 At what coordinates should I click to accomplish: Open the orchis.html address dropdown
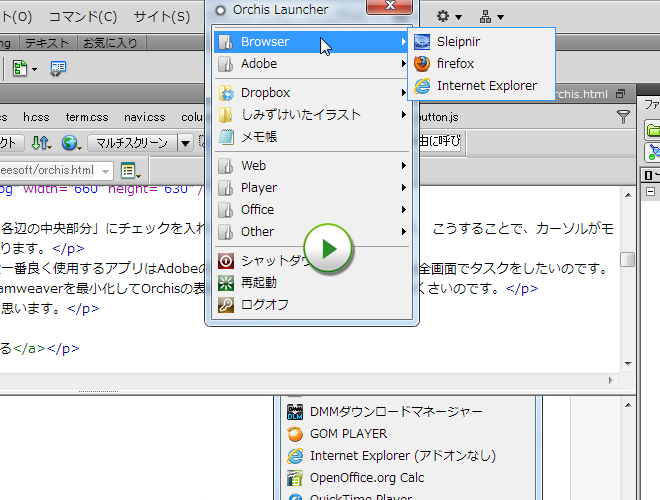tap(105, 171)
